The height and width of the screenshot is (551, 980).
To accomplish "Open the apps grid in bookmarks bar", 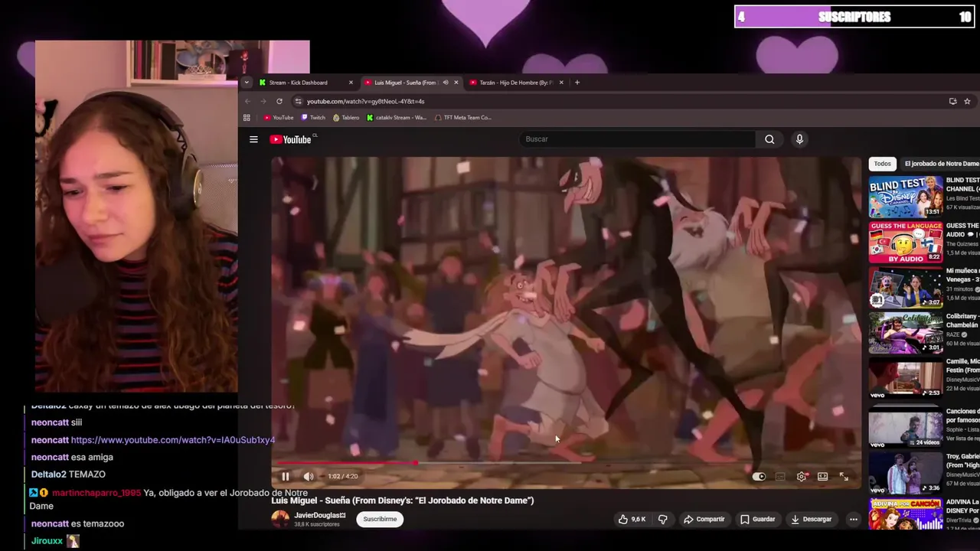I will point(247,118).
